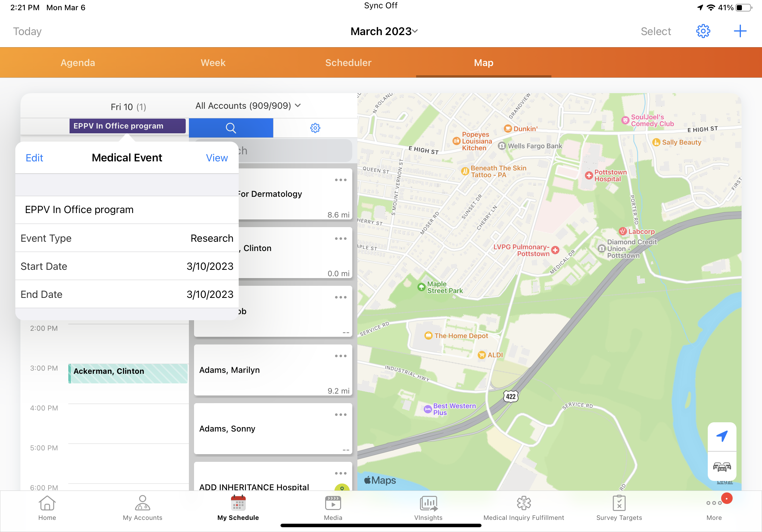Click Edit in Medical Event popup
Screen dimensions: 762x532
point(34,158)
